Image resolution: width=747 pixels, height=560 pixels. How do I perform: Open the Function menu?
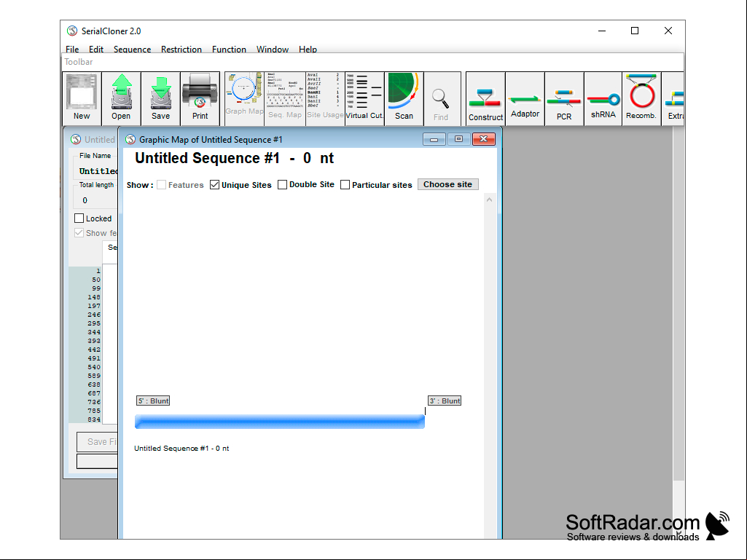pos(229,49)
